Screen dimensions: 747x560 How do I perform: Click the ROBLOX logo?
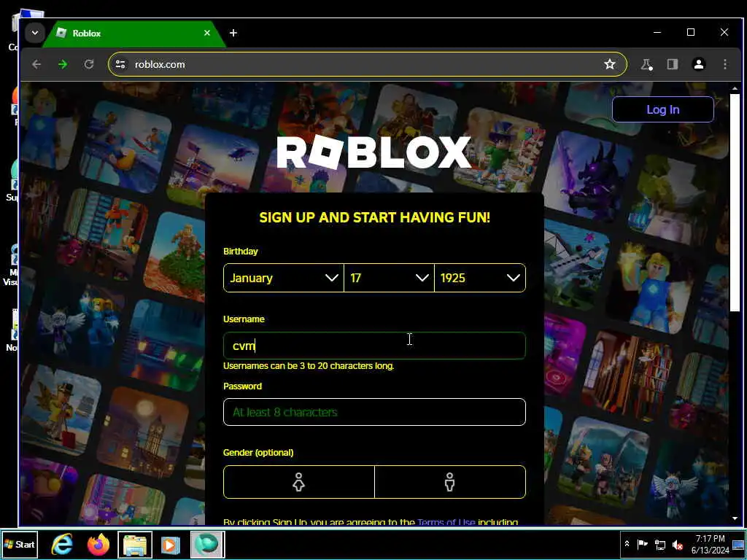tap(374, 152)
